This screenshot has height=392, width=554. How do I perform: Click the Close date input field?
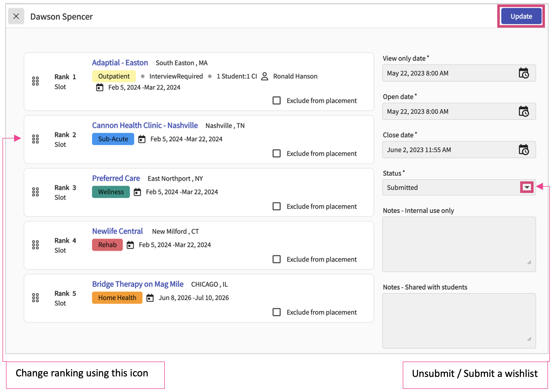[x=448, y=150]
